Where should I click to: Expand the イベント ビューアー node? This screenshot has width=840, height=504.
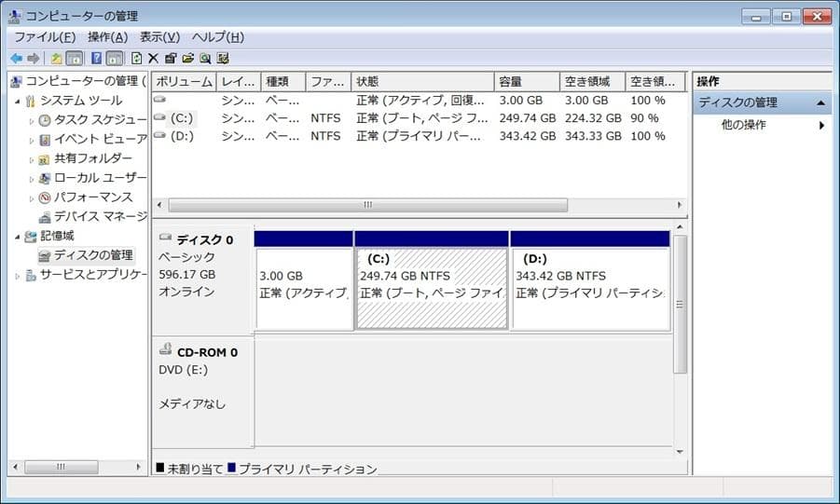point(31,141)
